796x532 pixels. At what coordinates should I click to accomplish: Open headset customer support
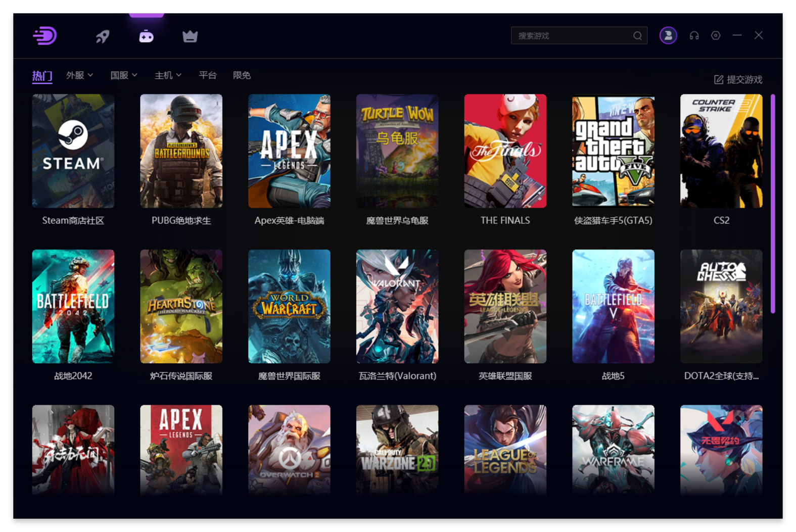pyautogui.click(x=694, y=35)
